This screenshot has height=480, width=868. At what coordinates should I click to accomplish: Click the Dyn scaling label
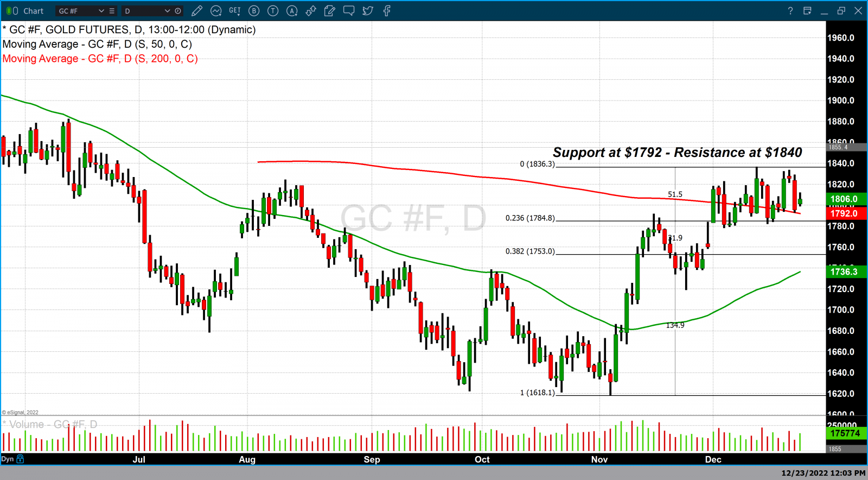8,459
